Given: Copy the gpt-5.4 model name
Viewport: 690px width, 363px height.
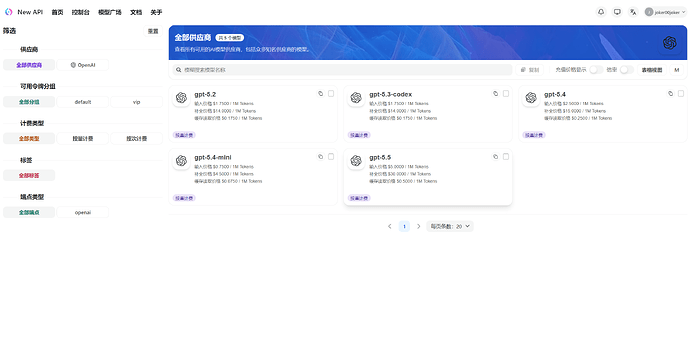Looking at the screenshot, I should coord(670,94).
